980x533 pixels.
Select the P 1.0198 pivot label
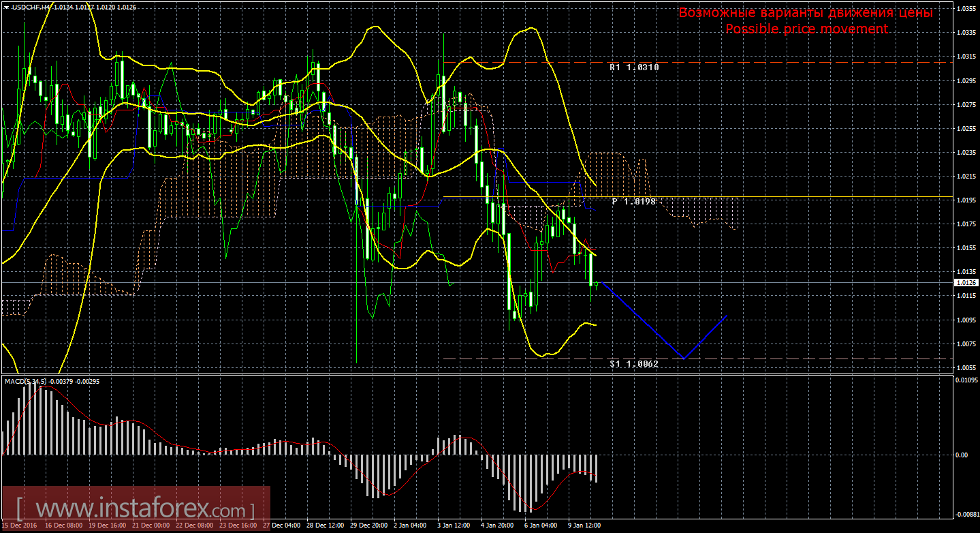[x=633, y=202]
